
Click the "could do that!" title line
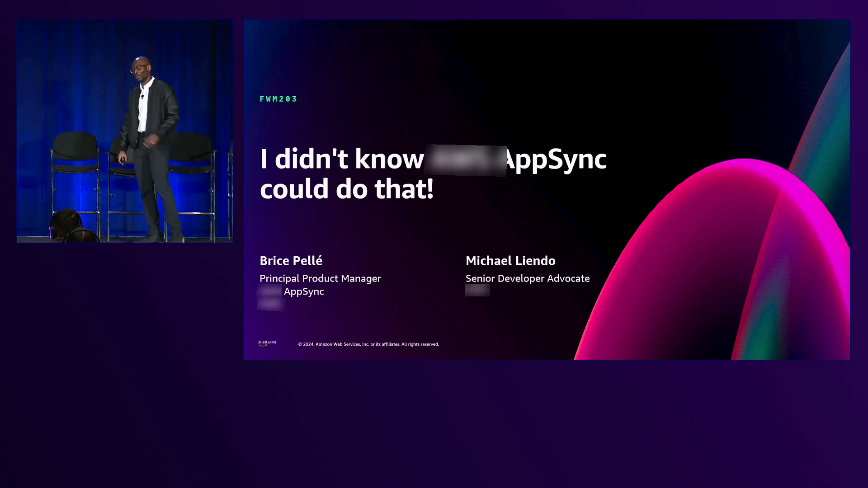coord(347,189)
